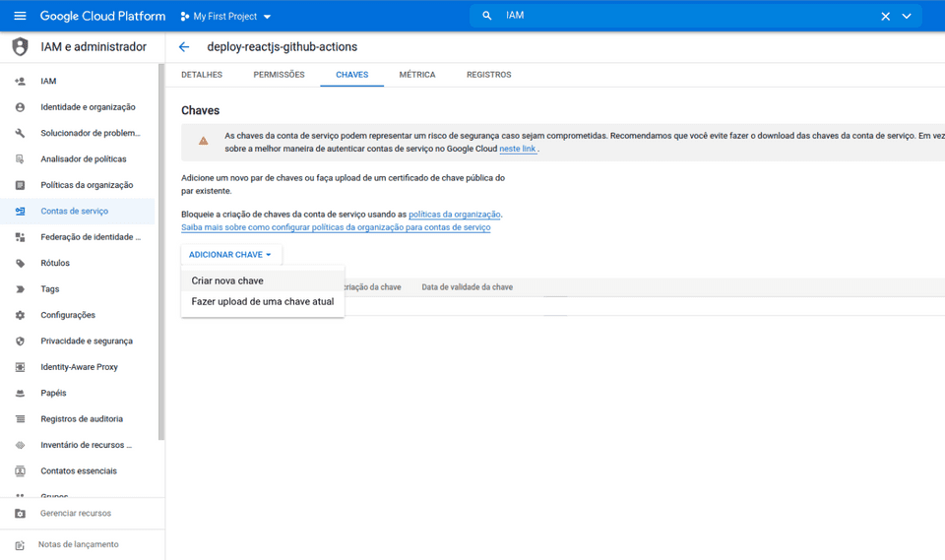Click the Rótulos tag icon
945x560 pixels.
coord(20,264)
